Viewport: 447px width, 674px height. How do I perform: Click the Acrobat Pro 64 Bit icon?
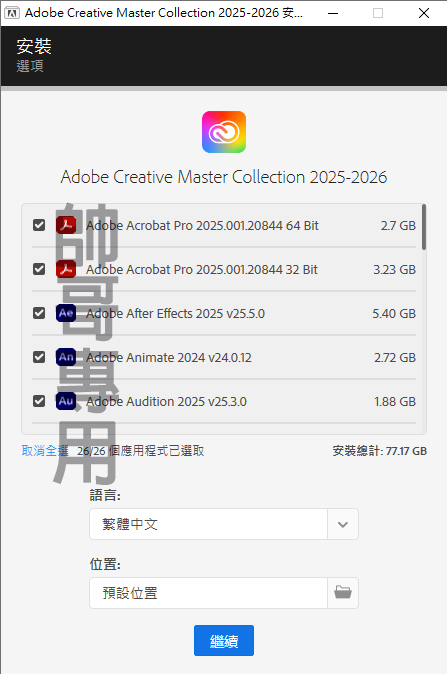pos(66,225)
